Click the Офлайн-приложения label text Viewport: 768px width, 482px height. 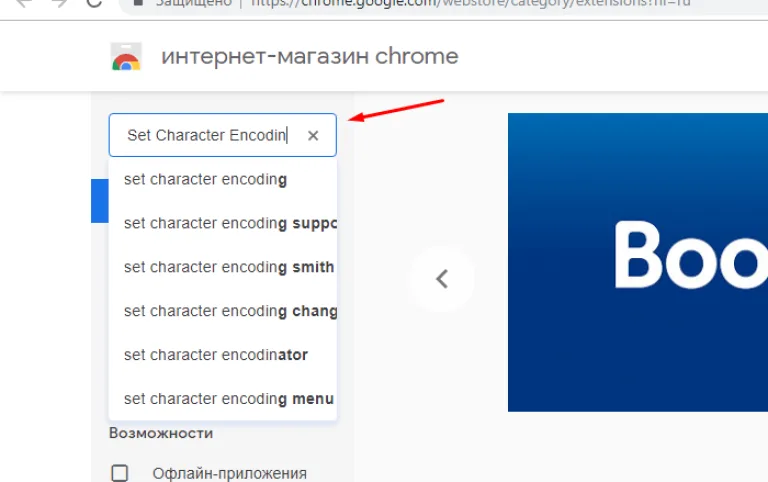[x=230, y=474]
